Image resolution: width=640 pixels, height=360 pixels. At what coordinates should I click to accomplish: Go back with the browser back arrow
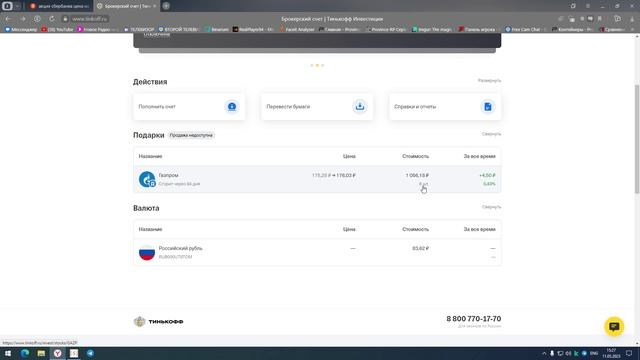coord(9,19)
